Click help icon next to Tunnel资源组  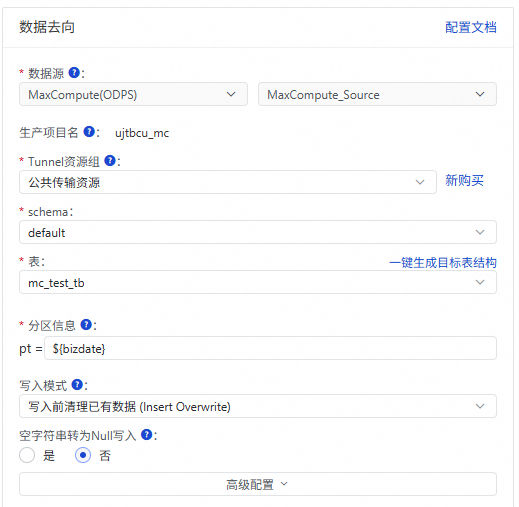[x=110, y=160]
